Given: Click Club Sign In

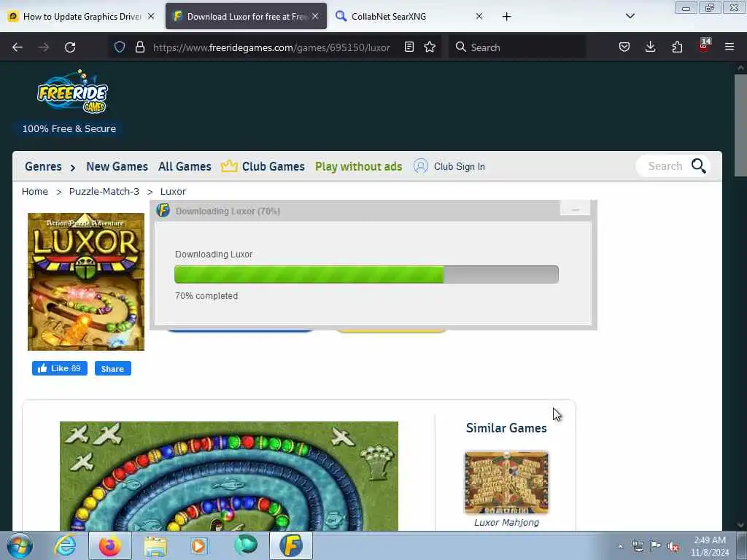Looking at the screenshot, I should click(460, 166).
